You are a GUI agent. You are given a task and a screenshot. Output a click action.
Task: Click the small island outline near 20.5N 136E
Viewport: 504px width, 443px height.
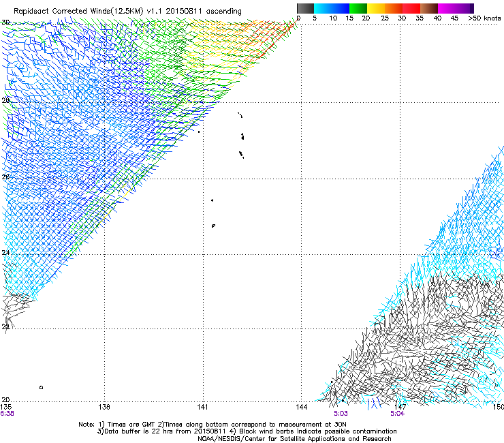[41, 387]
